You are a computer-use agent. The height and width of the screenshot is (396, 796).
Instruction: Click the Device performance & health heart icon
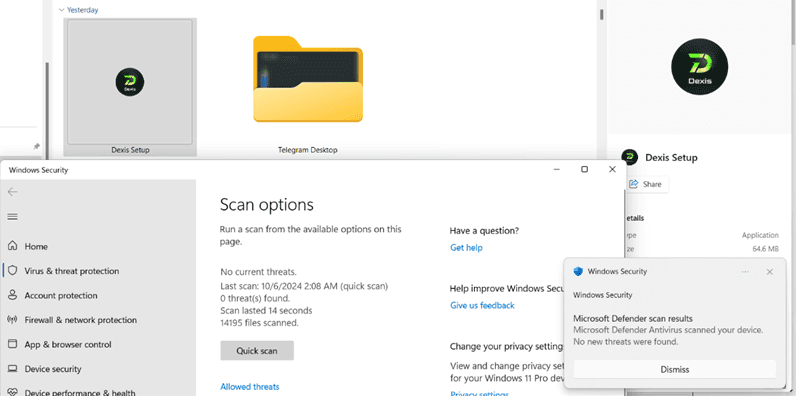(x=13, y=392)
